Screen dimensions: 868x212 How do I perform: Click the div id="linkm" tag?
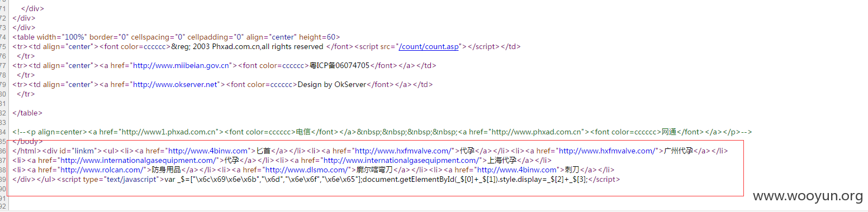tap(66, 151)
